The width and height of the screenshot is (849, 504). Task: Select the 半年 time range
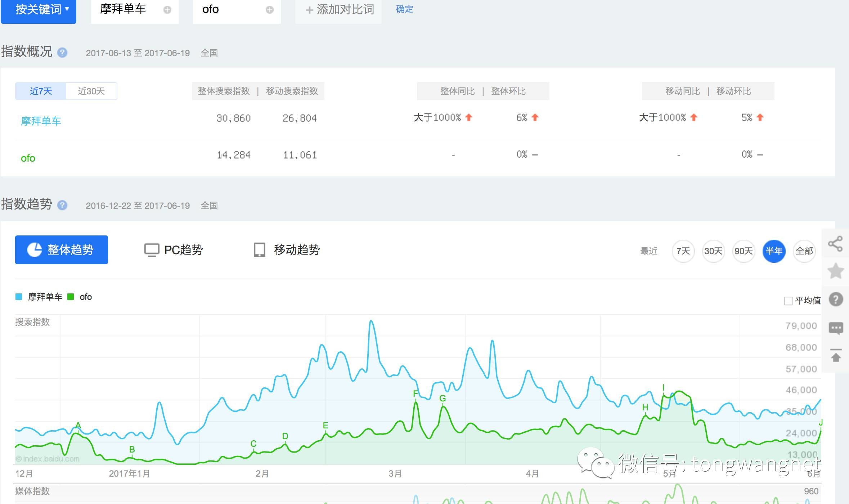[x=774, y=251]
